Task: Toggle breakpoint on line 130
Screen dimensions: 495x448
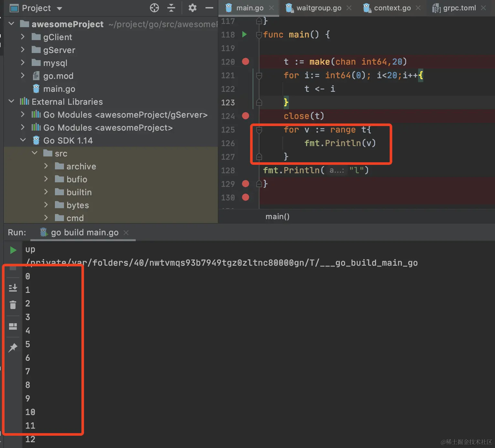Action: pos(246,197)
